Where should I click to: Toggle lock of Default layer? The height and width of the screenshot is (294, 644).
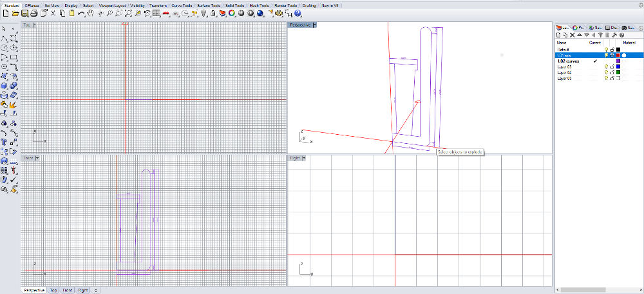coord(612,50)
